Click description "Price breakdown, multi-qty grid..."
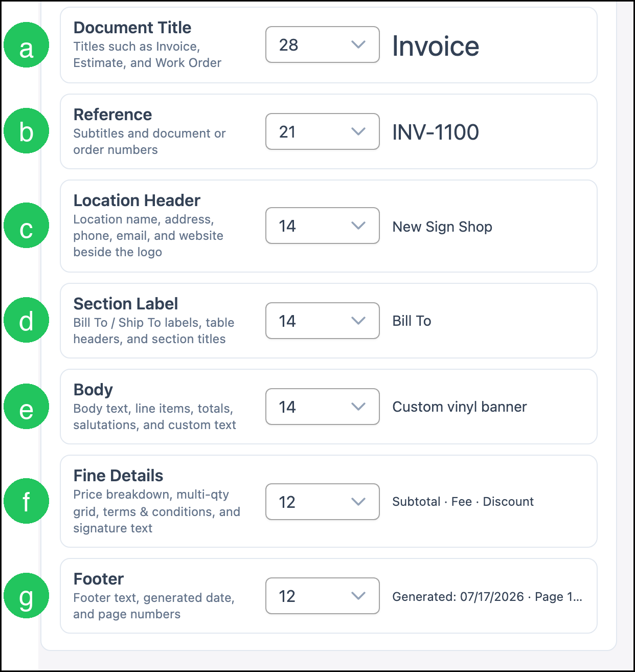This screenshot has height=672, width=635. tap(156, 511)
